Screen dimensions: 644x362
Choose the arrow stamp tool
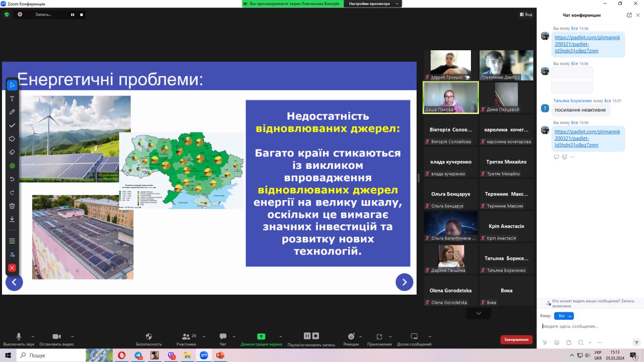pyautogui.click(x=12, y=139)
